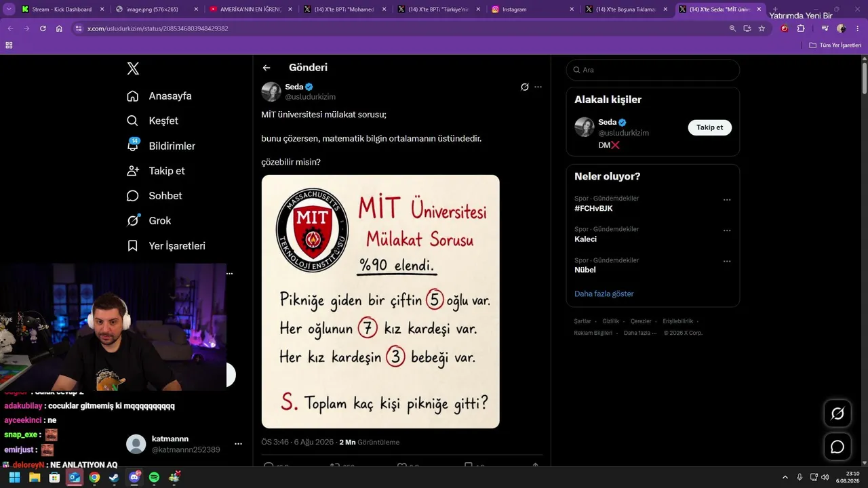
Task: Open Seda's avatar on the post
Action: (x=271, y=91)
